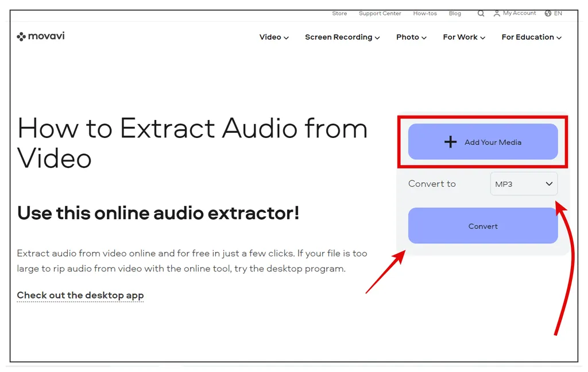Follow the Check out the desktop app link

(80, 296)
